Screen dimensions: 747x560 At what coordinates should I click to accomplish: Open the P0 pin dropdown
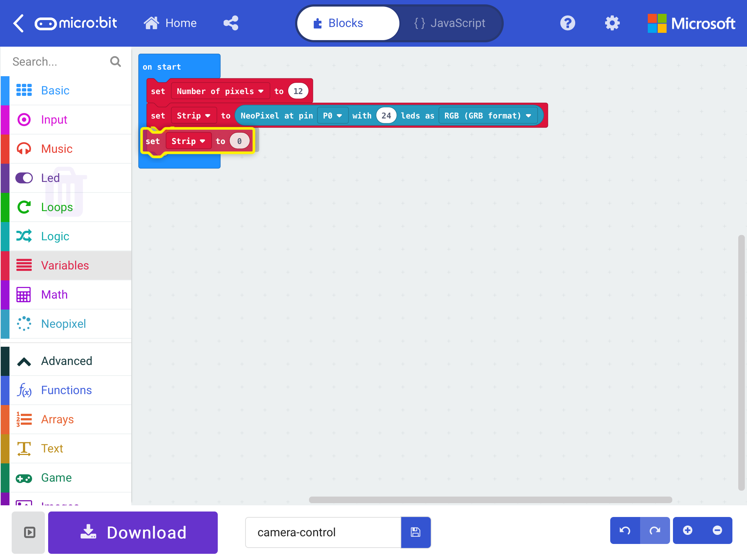click(332, 116)
